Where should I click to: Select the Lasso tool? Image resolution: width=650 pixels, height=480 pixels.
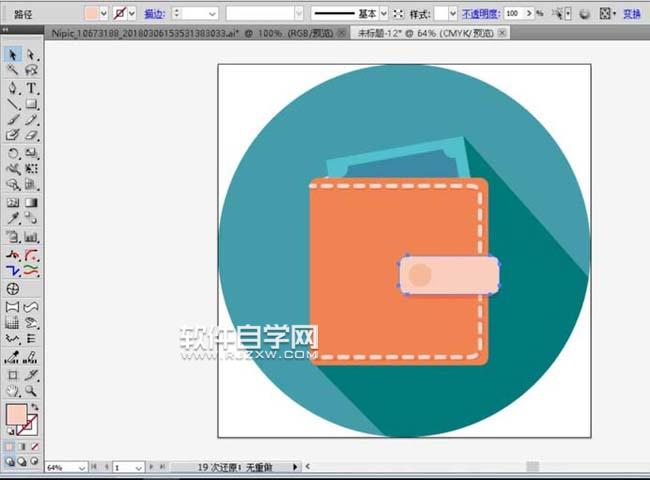pyautogui.click(x=31, y=70)
